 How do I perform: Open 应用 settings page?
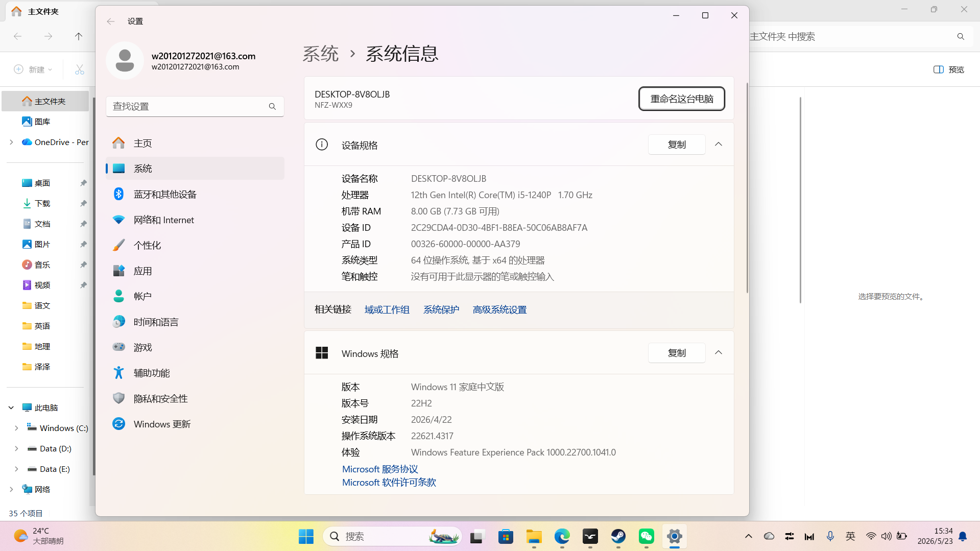pyautogui.click(x=195, y=271)
